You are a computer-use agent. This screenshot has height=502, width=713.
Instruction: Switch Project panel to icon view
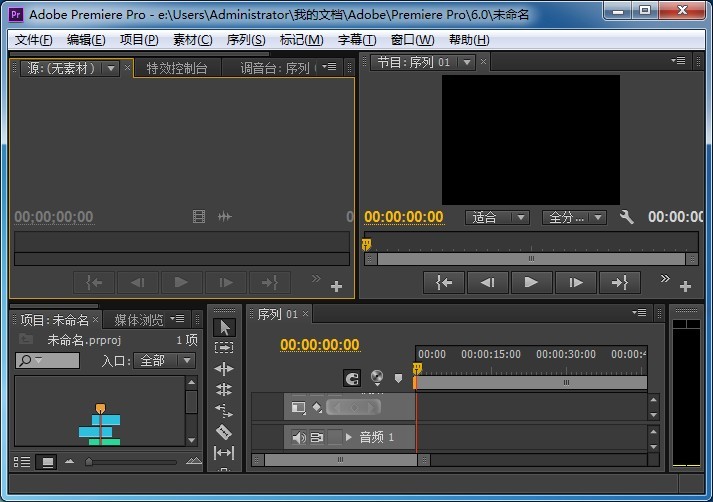click(x=46, y=462)
